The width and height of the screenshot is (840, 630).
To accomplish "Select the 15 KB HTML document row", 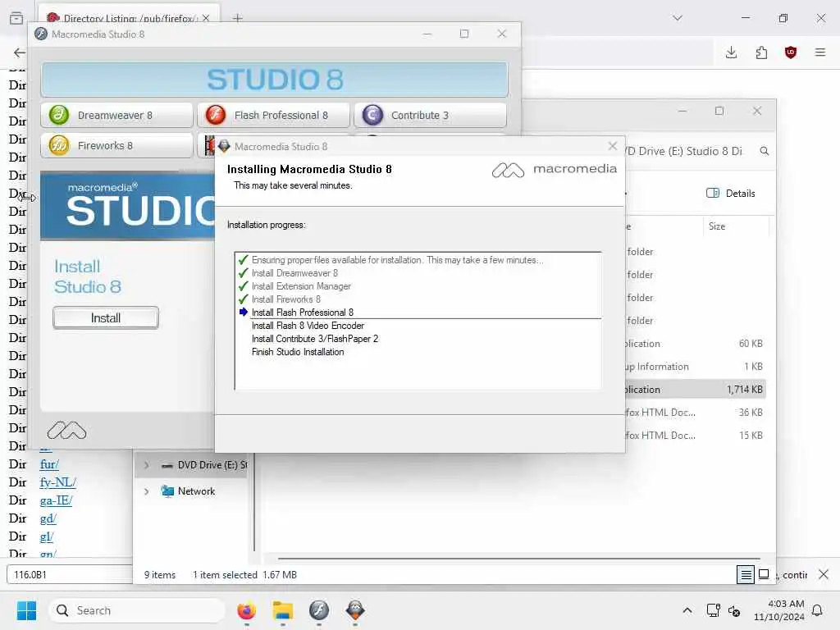I will [x=695, y=436].
